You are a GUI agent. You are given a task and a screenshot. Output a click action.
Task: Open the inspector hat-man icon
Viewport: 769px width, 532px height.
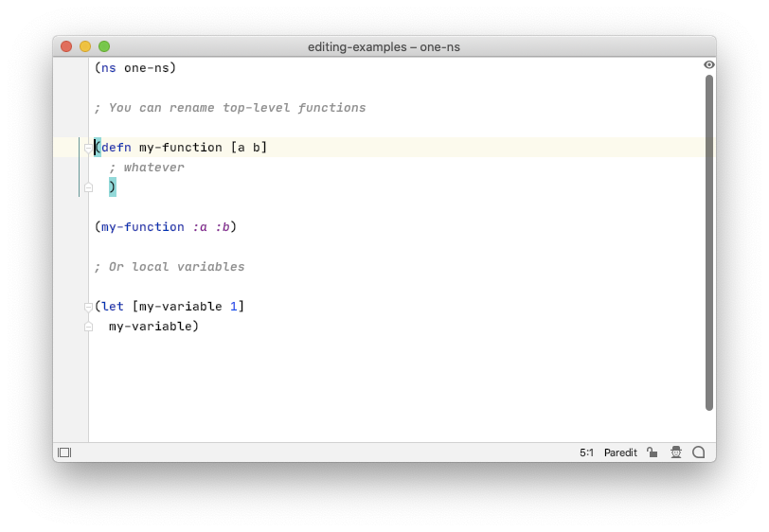coord(676,452)
